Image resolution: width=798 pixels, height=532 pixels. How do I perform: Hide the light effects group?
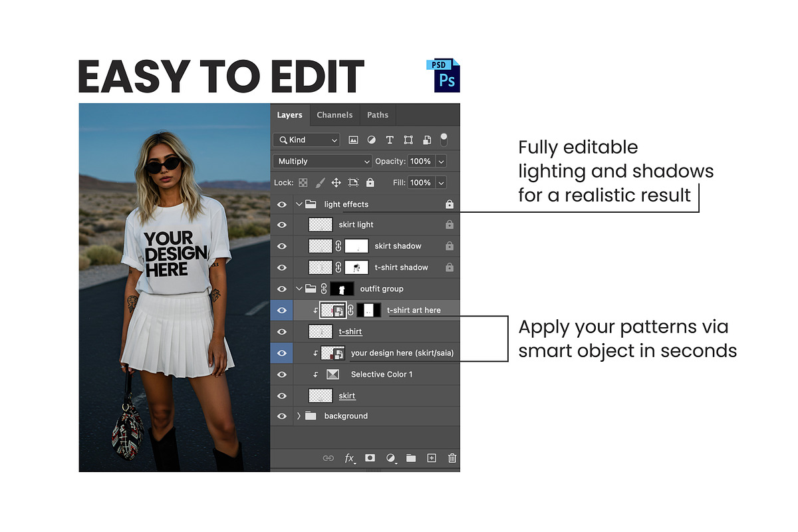[x=282, y=204]
